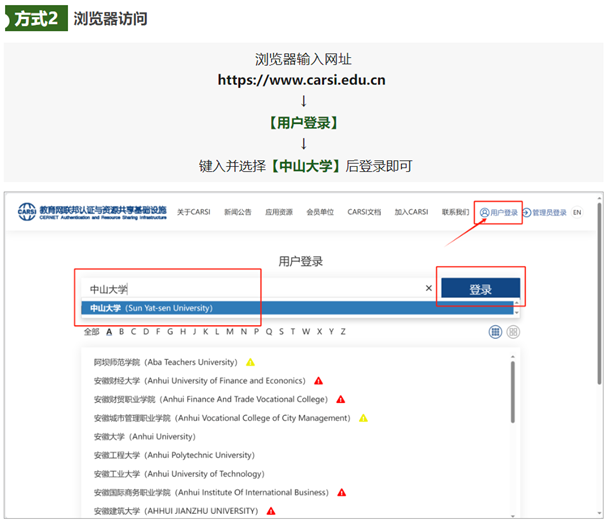The width and height of the screenshot is (608, 529).
Task: Click the CARSI globe logo
Action: (x=27, y=212)
